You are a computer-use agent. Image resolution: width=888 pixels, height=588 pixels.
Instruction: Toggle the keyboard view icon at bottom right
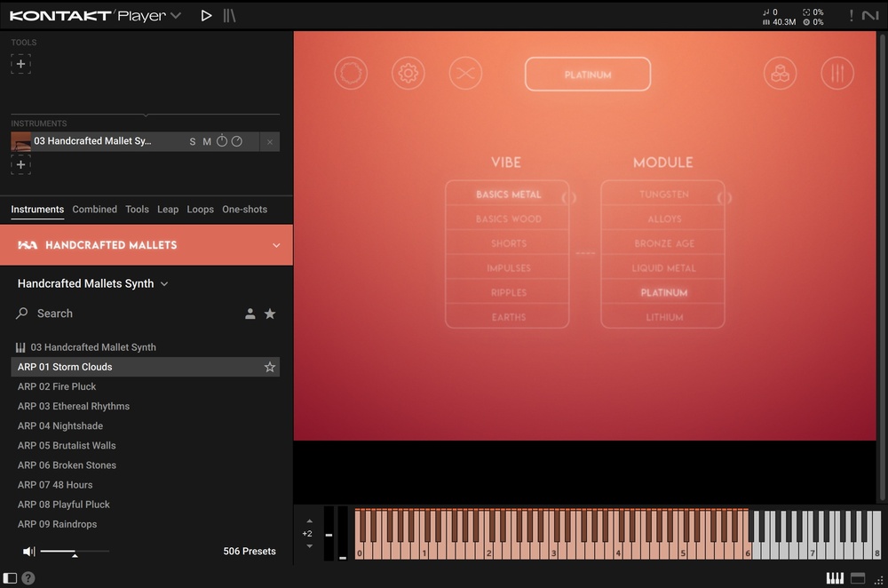pyautogui.click(x=835, y=578)
